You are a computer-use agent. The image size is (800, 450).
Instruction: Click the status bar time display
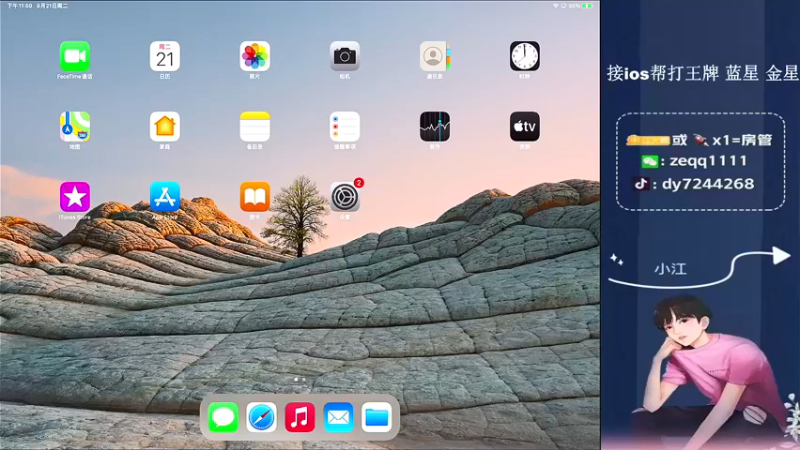20,6
